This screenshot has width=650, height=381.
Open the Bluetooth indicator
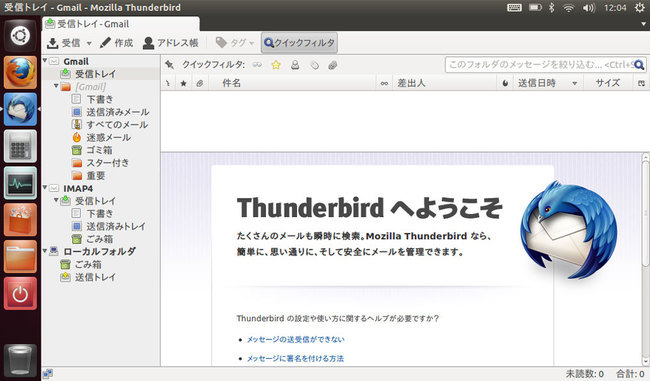(551, 7)
